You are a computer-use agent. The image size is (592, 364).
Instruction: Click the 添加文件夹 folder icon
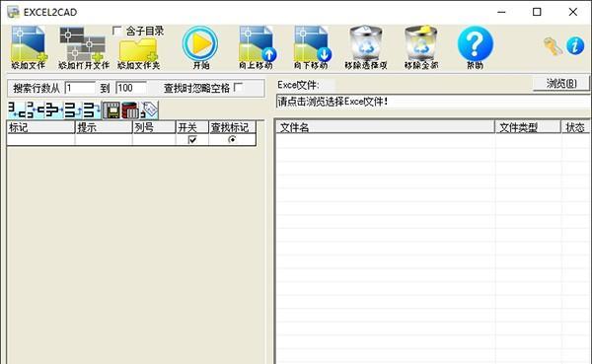(x=138, y=54)
